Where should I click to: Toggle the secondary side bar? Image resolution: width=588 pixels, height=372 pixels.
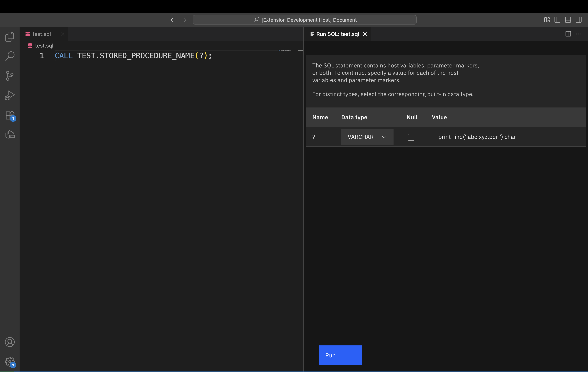click(x=578, y=20)
